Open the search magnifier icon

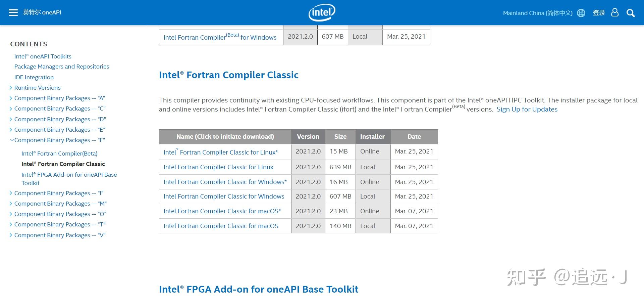631,13
